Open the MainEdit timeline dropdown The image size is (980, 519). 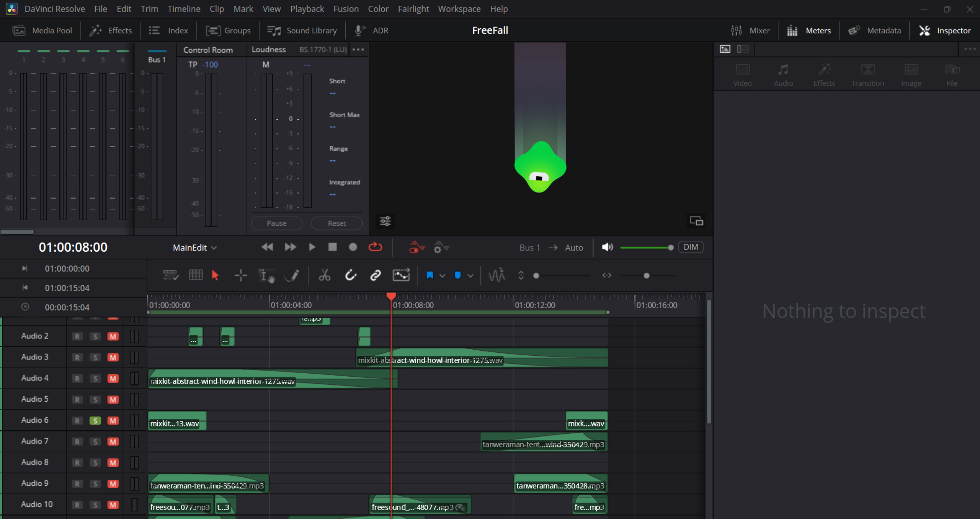[x=195, y=248]
